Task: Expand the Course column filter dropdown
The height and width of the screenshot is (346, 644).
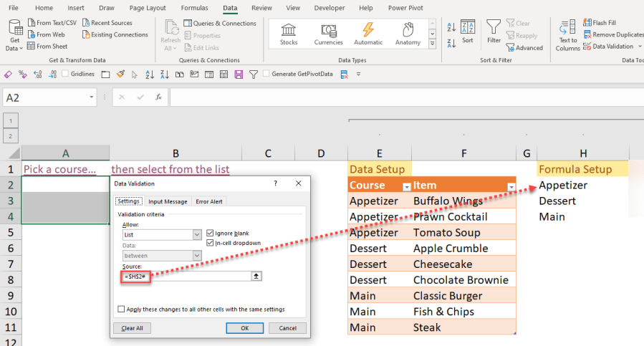Action: pos(406,186)
